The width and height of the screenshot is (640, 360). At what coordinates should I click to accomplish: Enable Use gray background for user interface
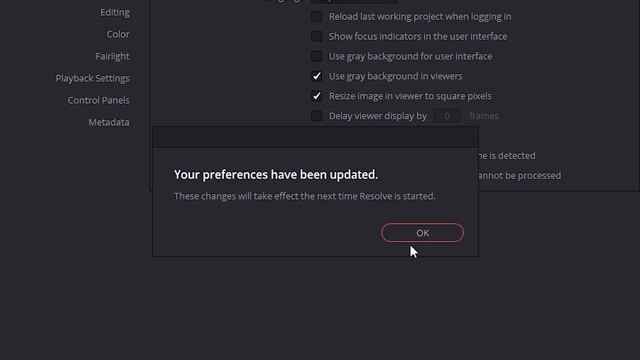pos(316,56)
